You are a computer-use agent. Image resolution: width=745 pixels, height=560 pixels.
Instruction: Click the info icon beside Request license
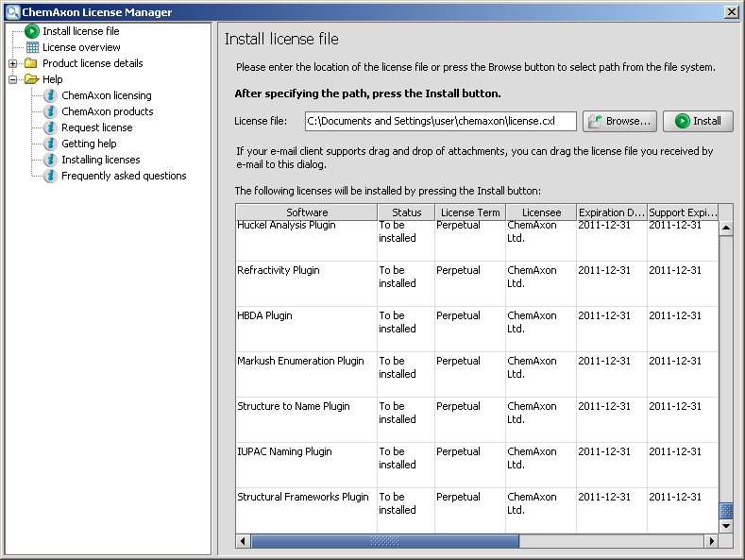[51, 127]
